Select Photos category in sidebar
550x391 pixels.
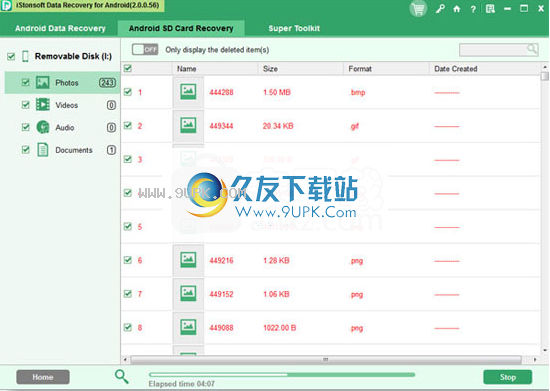point(62,82)
